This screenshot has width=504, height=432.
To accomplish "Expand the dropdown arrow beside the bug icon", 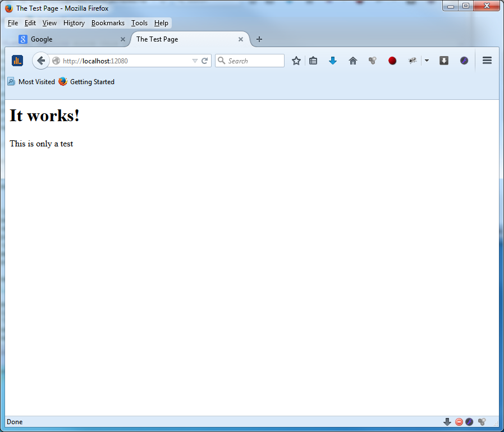I will click(x=427, y=61).
